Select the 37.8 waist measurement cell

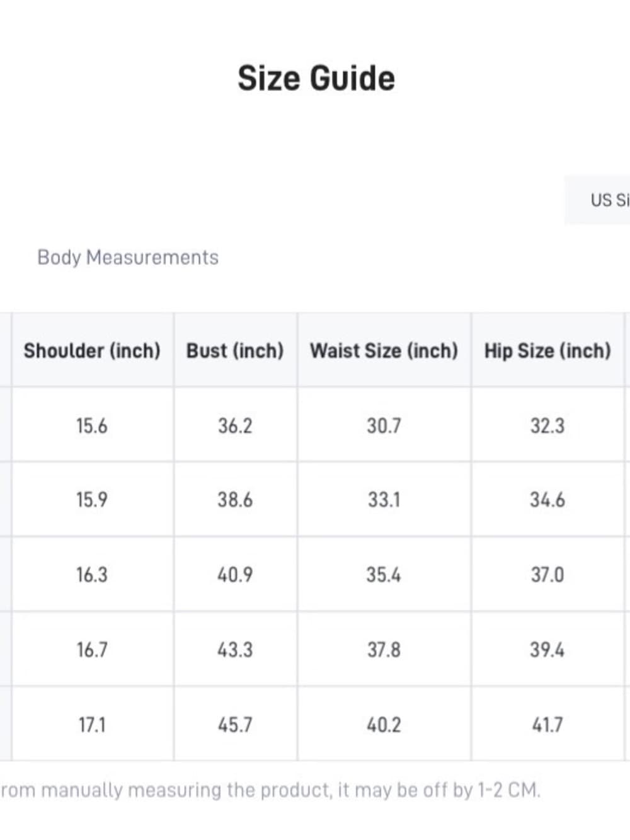(x=384, y=649)
